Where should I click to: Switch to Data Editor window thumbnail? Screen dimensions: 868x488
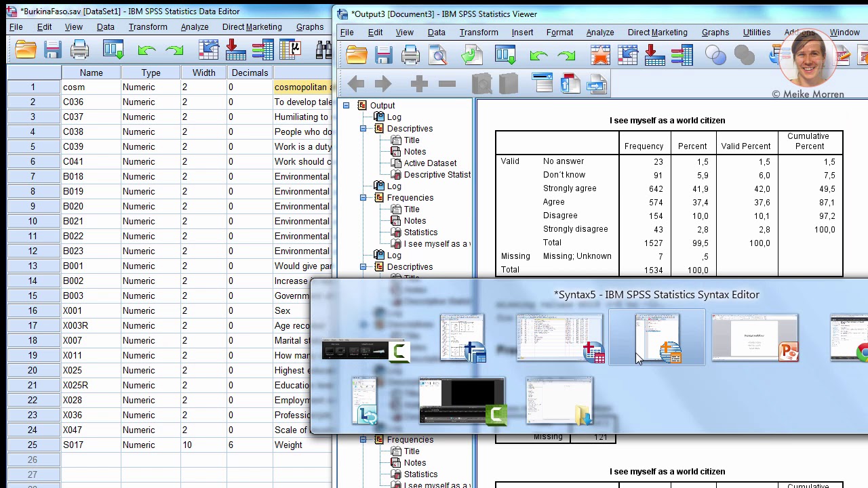(x=559, y=338)
